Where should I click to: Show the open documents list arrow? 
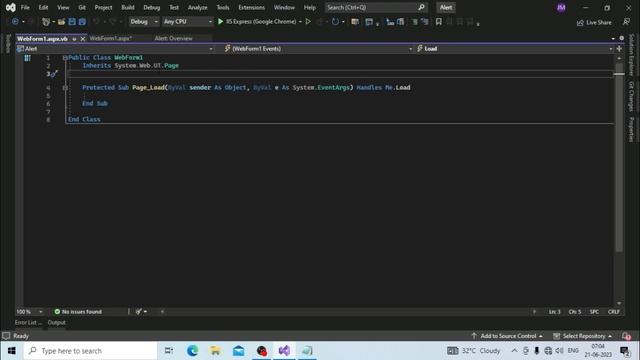click(613, 38)
